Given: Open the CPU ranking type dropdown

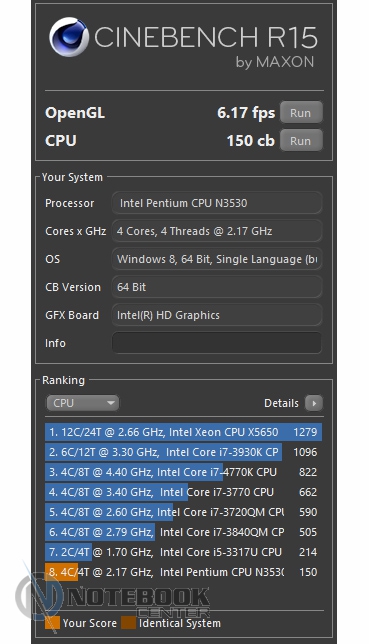Looking at the screenshot, I should click(83, 403).
